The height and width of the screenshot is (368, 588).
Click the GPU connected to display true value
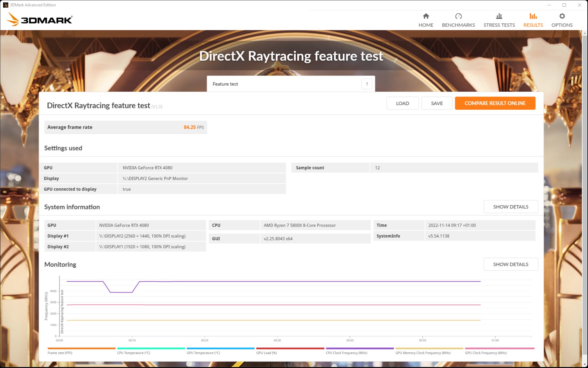[x=127, y=189]
